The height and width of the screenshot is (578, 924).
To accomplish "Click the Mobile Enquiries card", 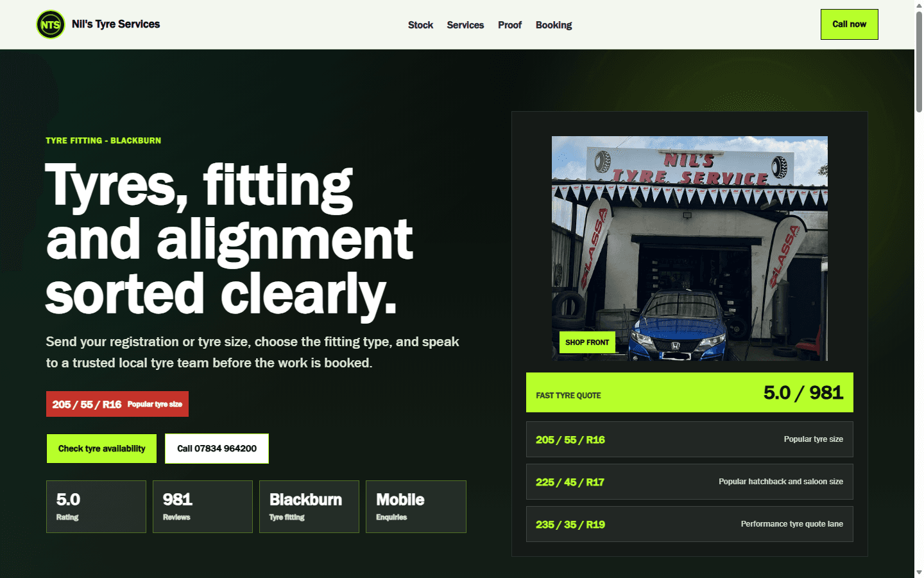I will pos(416,507).
